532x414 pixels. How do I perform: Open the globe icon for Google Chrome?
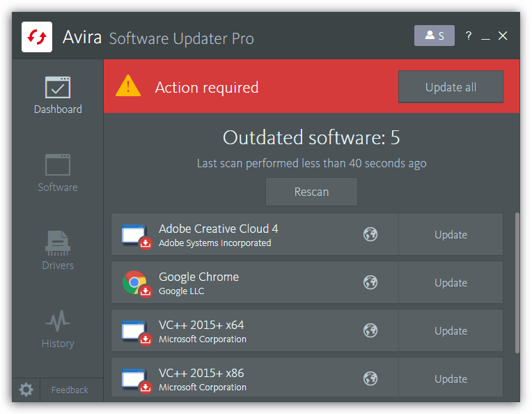click(370, 283)
